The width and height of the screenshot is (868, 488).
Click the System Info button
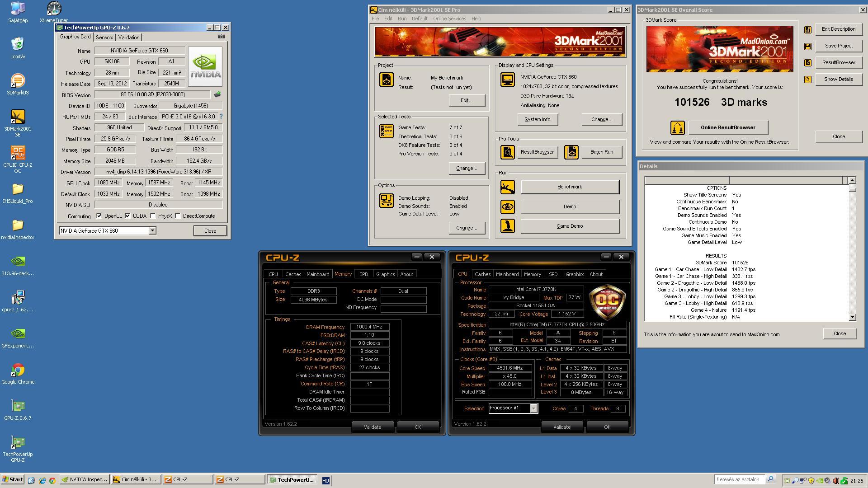coord(538,120)
